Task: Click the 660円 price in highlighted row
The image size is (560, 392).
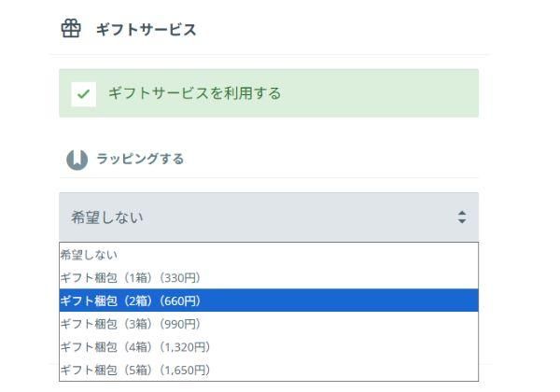Action: [x=183, y=301]
